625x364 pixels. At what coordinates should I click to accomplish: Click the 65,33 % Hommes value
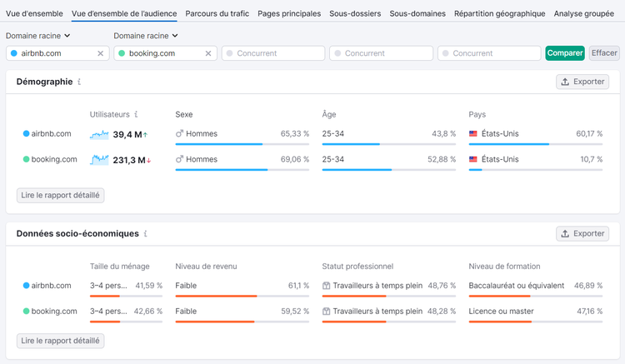[294, 134]
